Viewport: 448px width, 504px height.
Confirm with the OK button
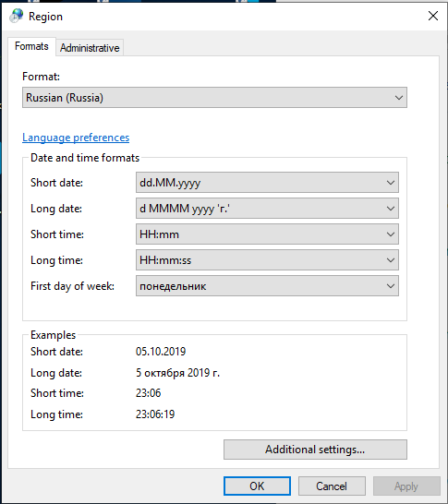tap(257, 486)
